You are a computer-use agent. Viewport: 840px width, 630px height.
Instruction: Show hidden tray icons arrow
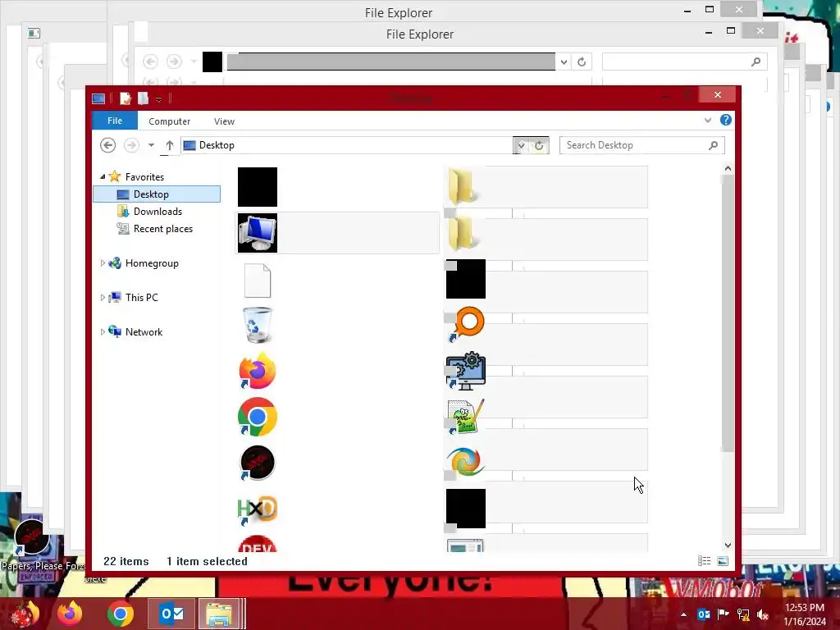683,614
